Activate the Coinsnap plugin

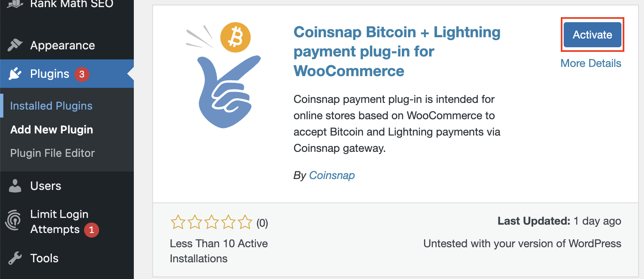pos(592,35)
